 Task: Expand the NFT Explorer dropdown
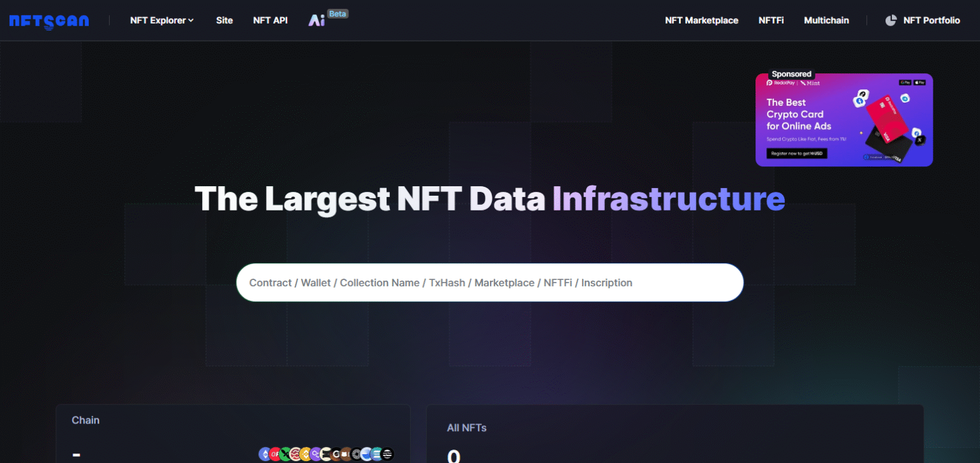[161, 20]
